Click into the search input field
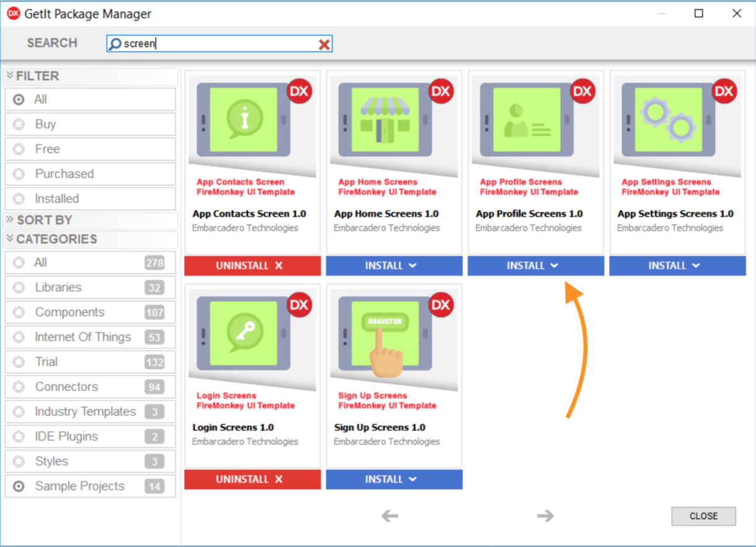 click(220, 44)
